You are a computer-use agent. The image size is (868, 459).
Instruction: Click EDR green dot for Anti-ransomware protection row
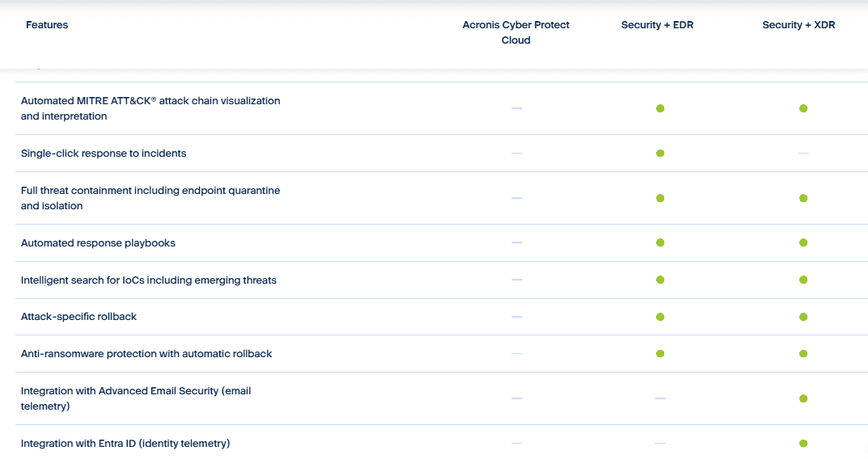660,353
